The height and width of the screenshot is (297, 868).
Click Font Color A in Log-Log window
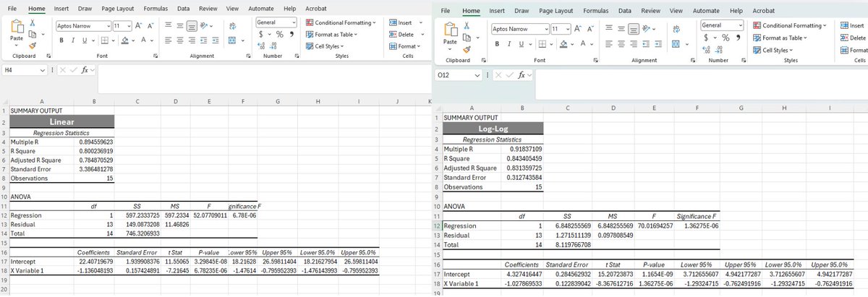tap(584, 44)
